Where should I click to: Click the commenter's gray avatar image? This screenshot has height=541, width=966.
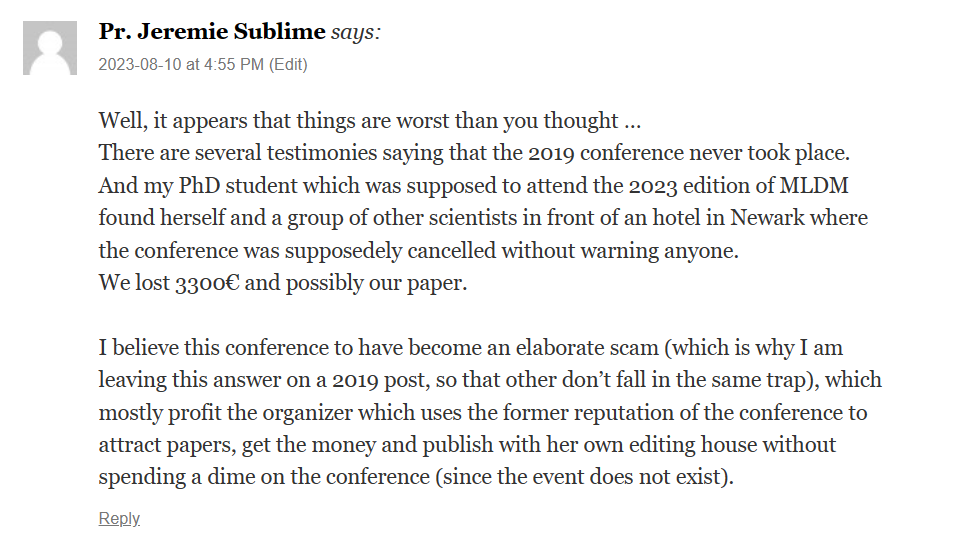pyautogui.click(x=50, y=48)
